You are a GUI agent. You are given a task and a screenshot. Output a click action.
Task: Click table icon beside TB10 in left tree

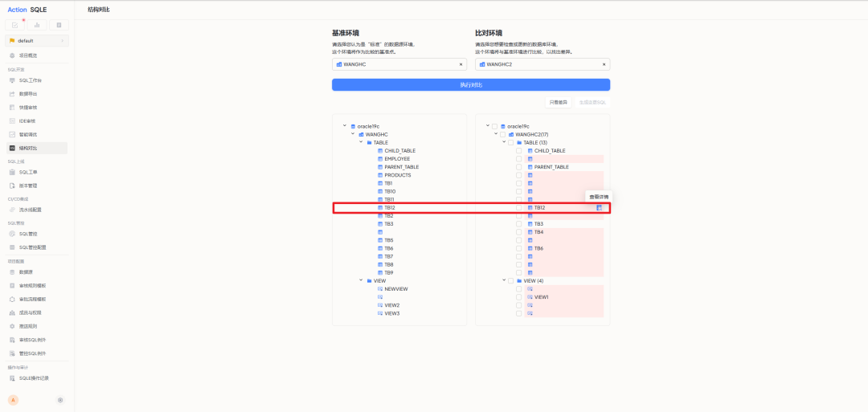(379, 191)
